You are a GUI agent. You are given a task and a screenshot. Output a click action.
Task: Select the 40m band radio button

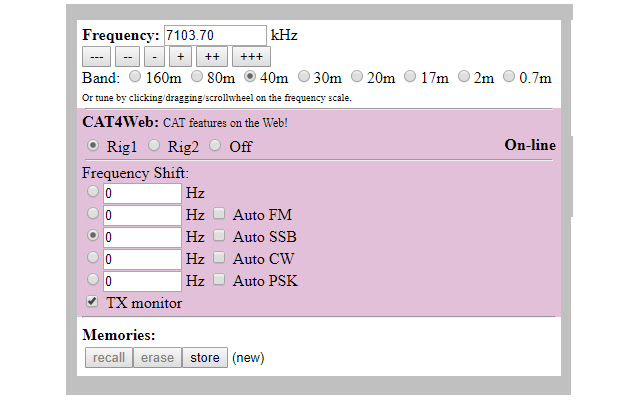click(250, 76)
